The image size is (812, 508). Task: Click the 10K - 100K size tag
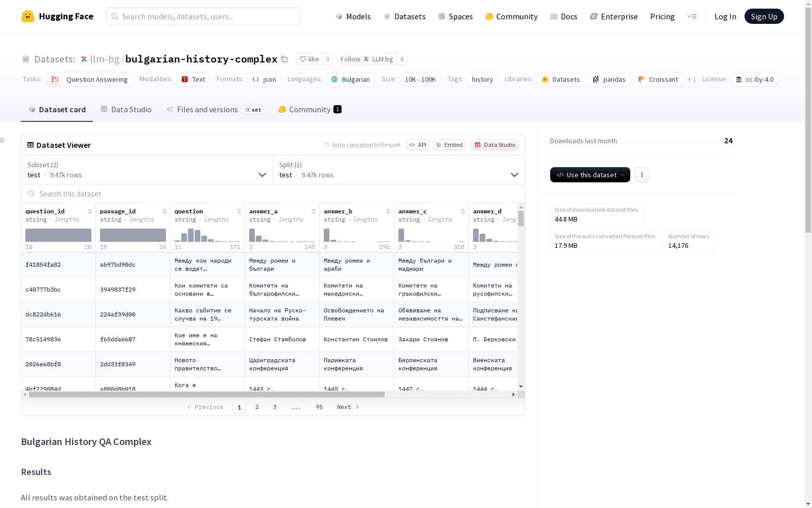[x=420, y=79]
